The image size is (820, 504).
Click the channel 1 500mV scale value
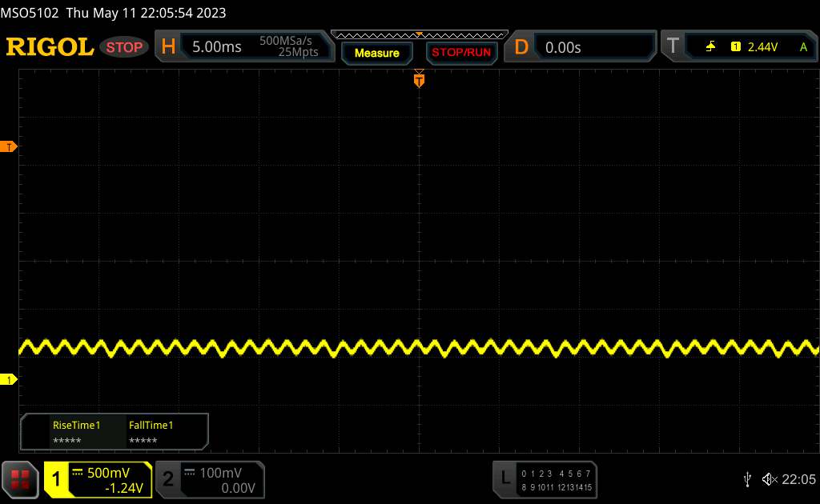[108, 473]
